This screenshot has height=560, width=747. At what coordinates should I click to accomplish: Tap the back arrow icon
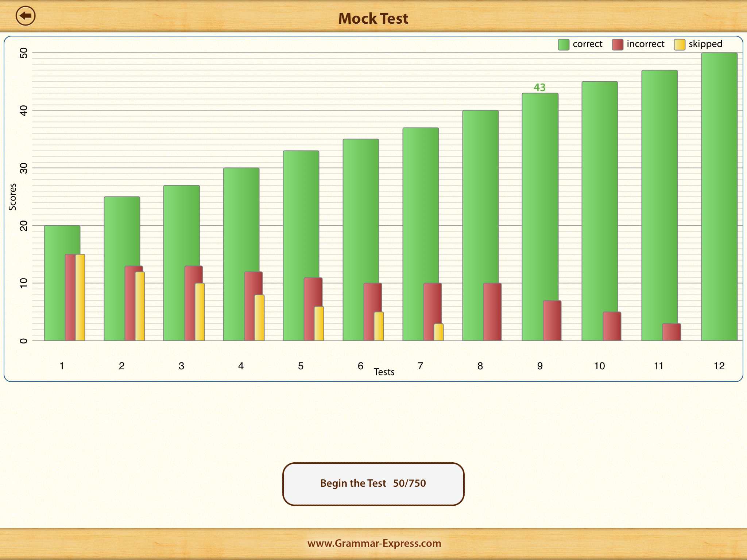(x=26, y=16)
